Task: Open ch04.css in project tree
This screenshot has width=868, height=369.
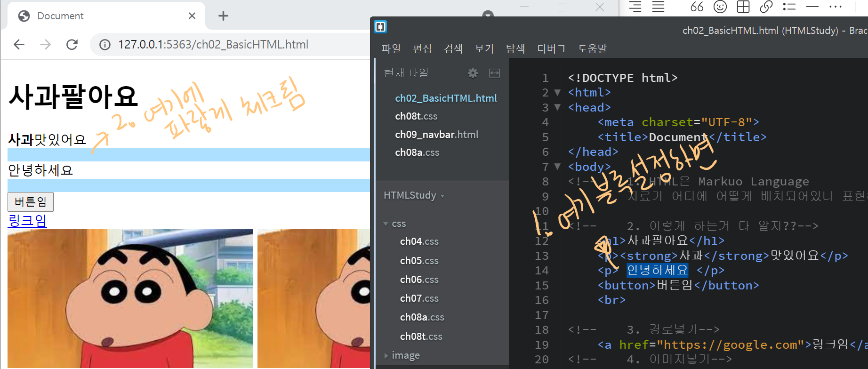Action: pyautogui.click(x=419, y=241)
